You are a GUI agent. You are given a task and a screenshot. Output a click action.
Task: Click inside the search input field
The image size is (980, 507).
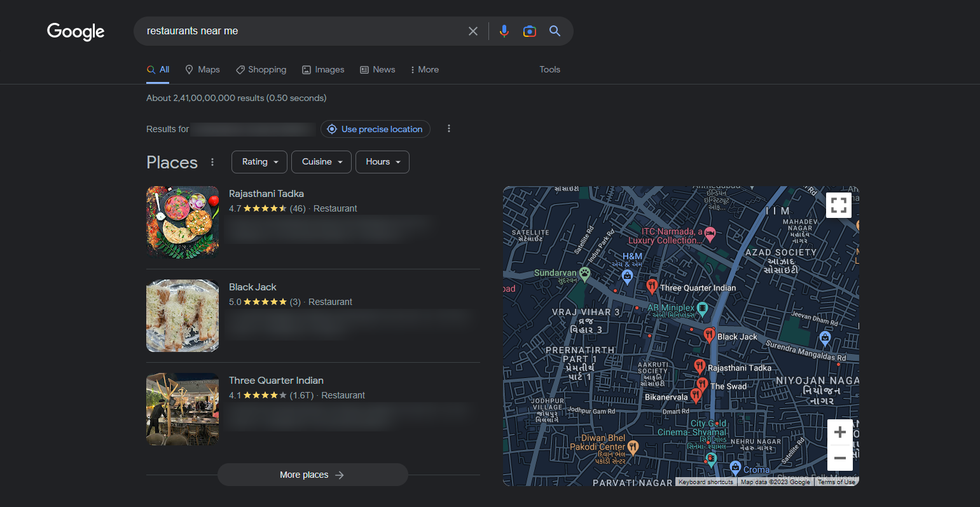[302, 31]
